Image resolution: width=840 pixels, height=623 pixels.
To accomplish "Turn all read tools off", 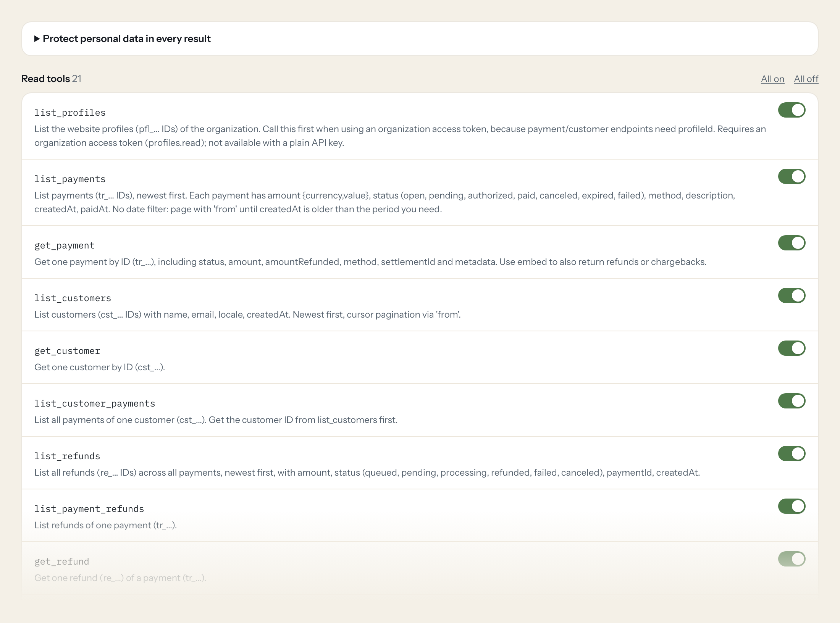I will (806, 79).
